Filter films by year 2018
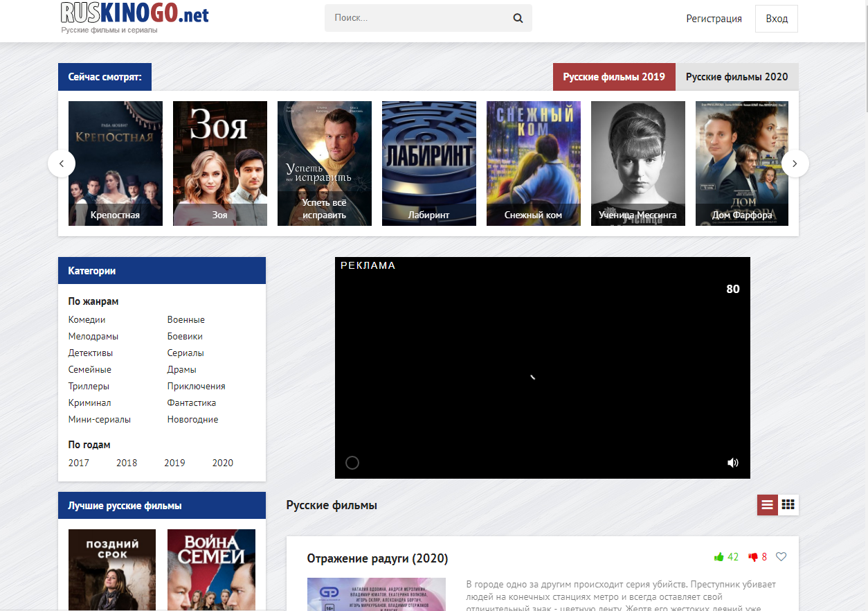This screenshot has height=611, width=868. tap(127, 463)
